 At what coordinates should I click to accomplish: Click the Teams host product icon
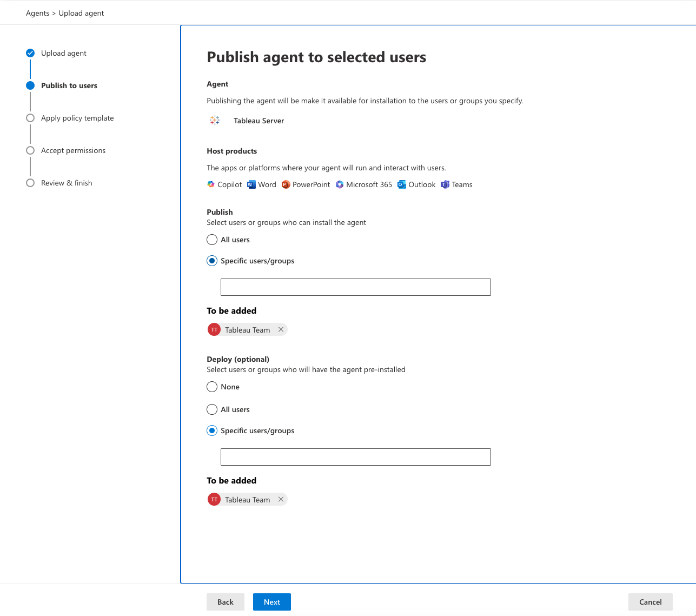[x=445, y=184]
